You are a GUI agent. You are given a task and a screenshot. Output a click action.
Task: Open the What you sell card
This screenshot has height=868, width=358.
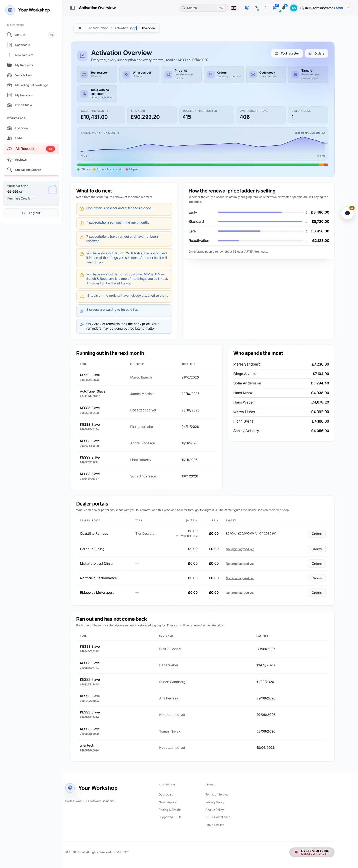click(x=139, y=75)
